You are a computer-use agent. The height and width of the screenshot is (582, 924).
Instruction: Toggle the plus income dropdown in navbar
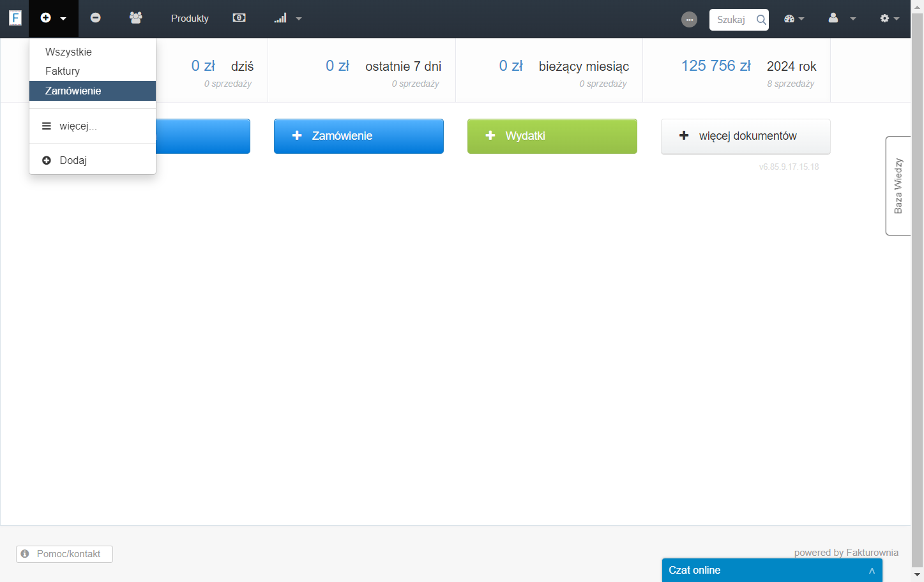(x=54, y=18)
